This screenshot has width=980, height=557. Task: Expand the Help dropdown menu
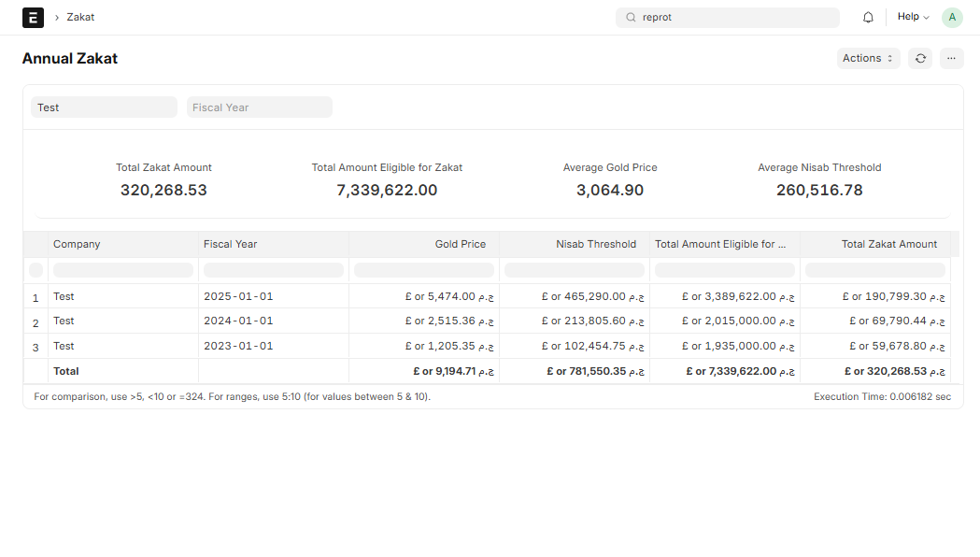[913, 17]
